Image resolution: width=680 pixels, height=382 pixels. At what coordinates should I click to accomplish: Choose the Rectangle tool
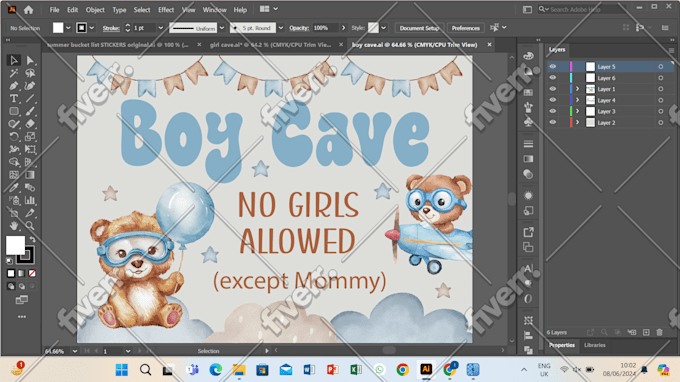coord(13,111)
